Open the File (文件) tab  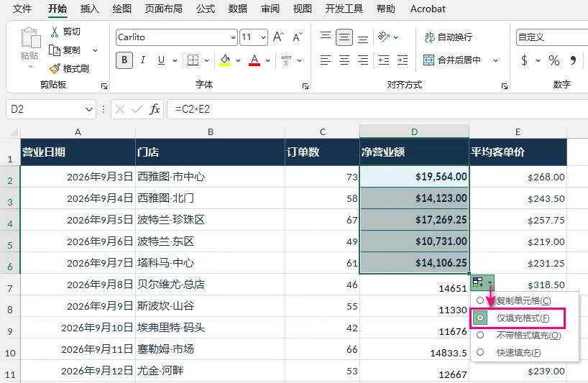(22, 9)
